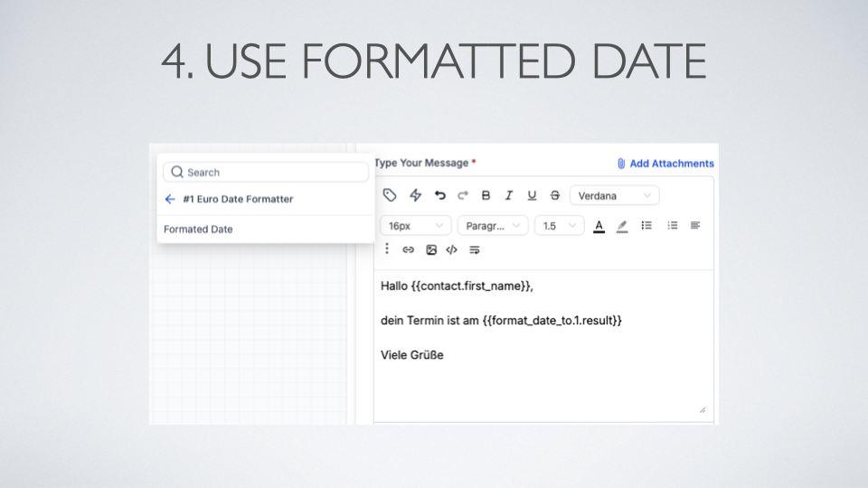Click the bulleted list icon
This screenshot has width=868, height=488.
pos(646,226)
